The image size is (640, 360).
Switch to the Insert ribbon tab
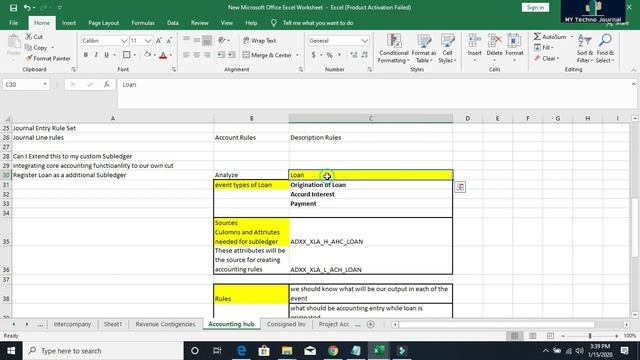click(x=69, y=23)
